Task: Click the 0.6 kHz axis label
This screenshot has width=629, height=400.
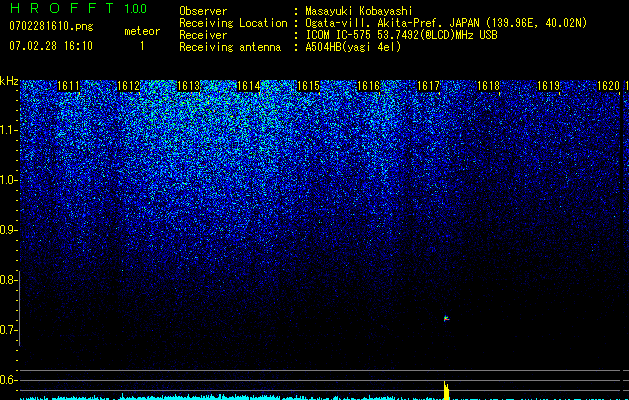Action: pos(8,380)
